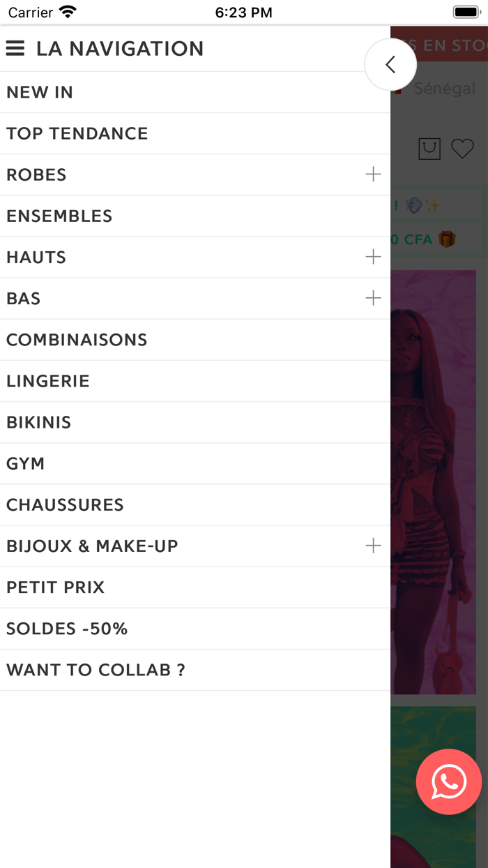Close navigation drawer with back chevron

pyautogui.click(x=390, y=65)
